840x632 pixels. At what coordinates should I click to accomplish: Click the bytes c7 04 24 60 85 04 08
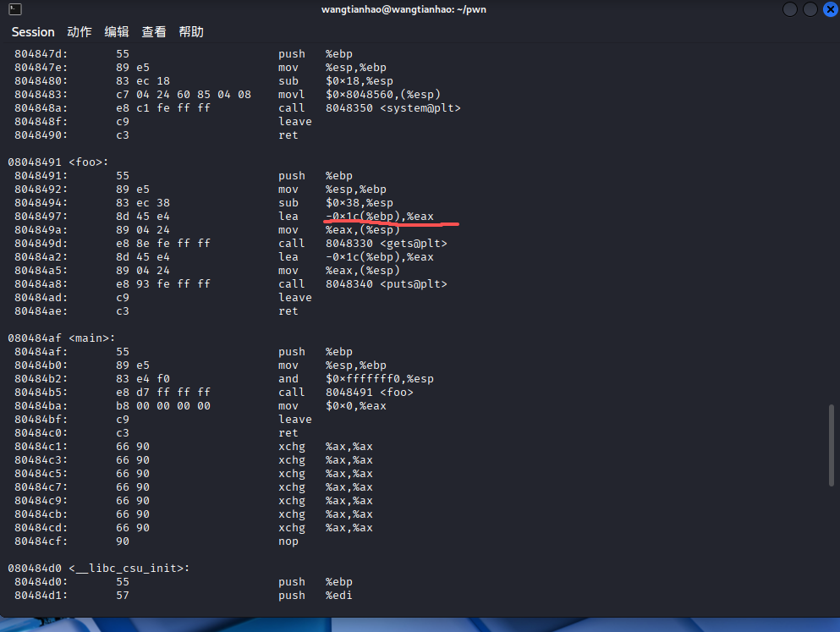click(184, 95)
